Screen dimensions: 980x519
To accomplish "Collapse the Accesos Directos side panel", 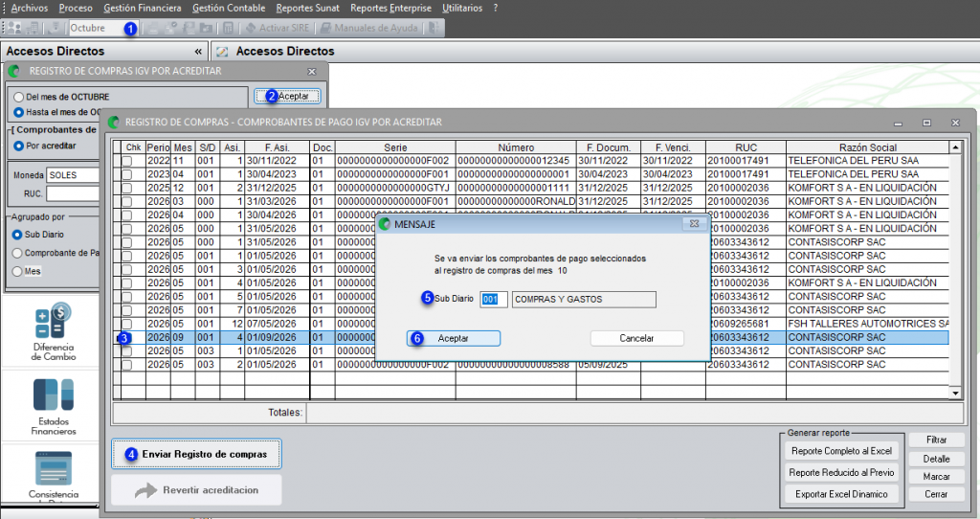I will coord(198,52).
